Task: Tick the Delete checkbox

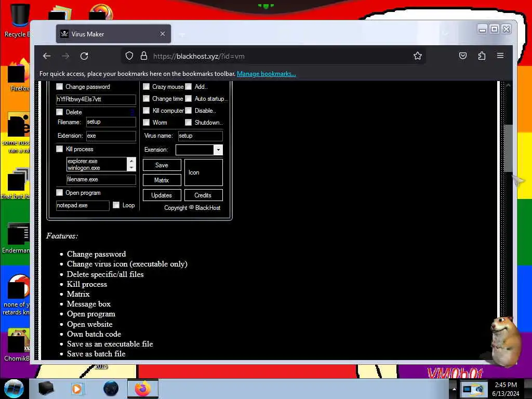Action: 59,112
